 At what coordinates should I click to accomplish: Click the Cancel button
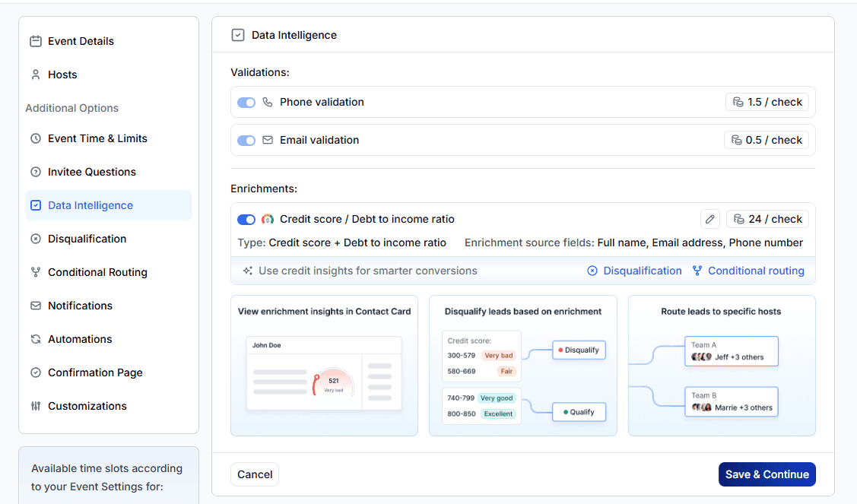(255, 474)
